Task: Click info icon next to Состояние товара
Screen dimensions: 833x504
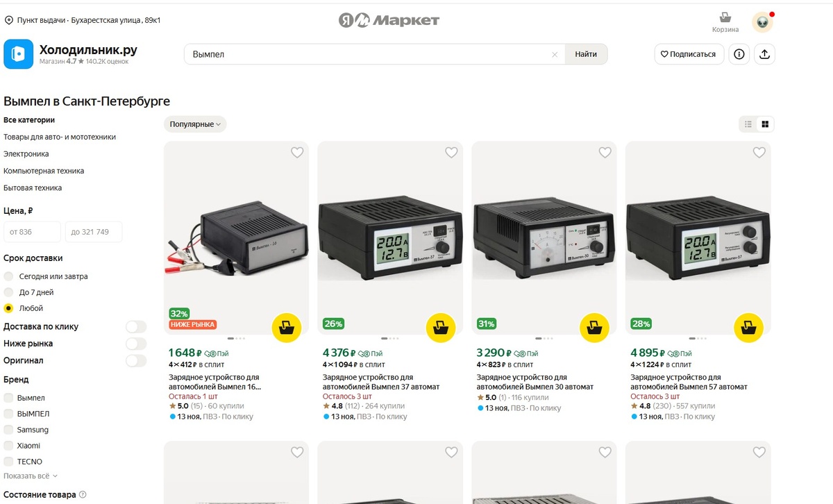Action: pyautogui.click(x=83, y=495)
